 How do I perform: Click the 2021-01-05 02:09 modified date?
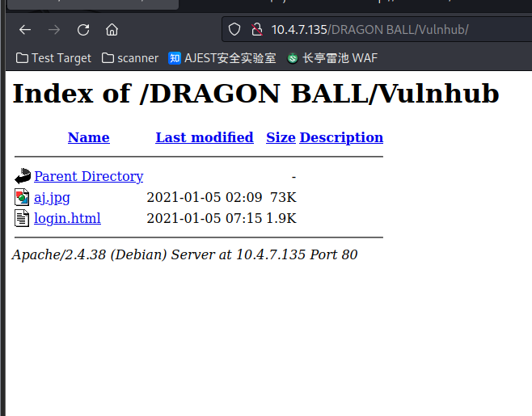tap(205, 197)
